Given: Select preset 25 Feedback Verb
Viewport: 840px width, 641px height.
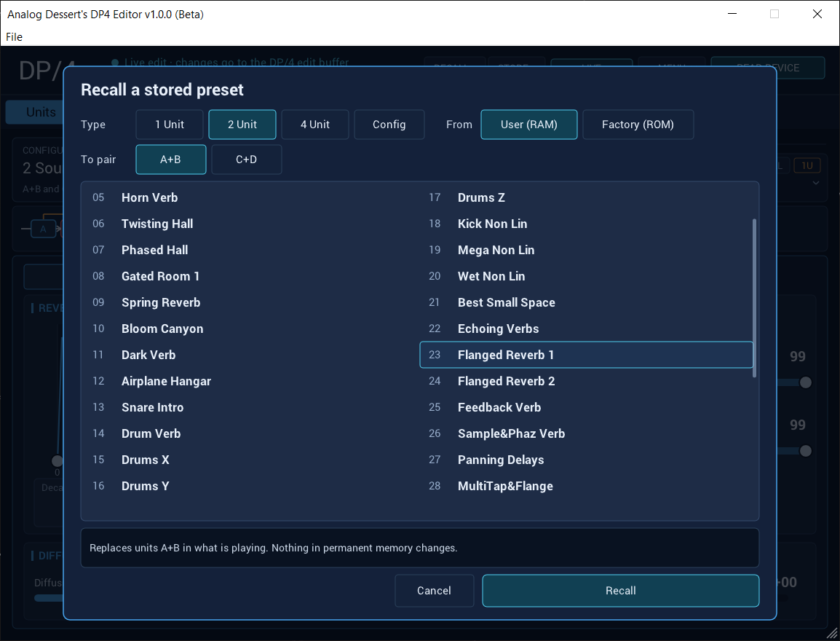Looking at the screenshot, I should [586, 407].
